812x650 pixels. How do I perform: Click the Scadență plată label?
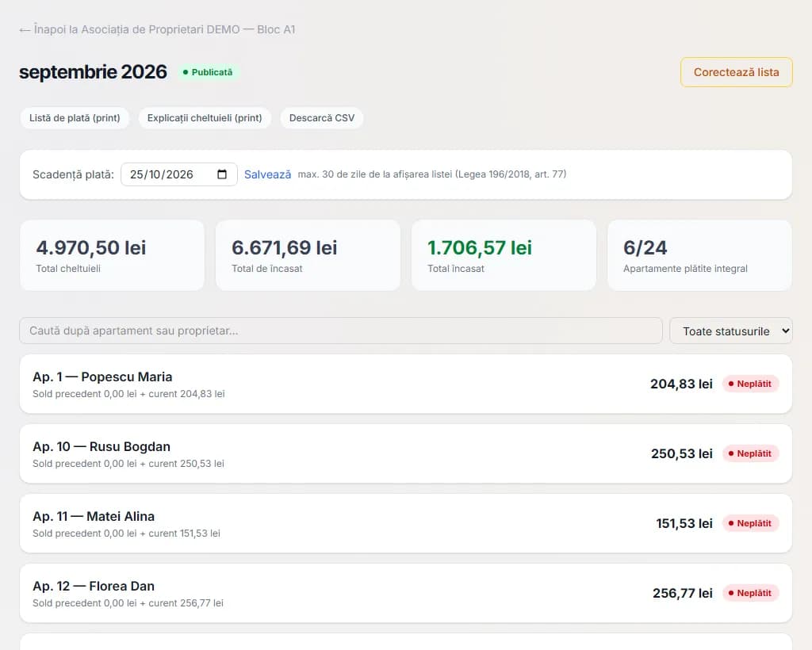click(73, 174)
